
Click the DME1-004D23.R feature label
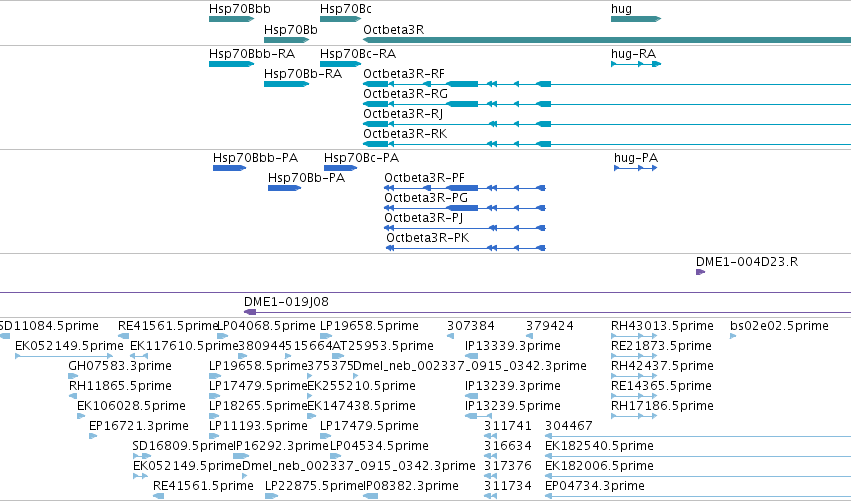(747, 262)
